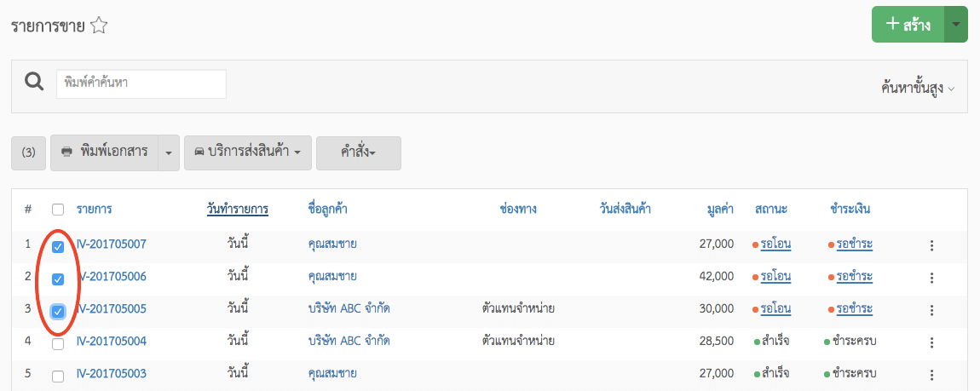This screenshot has height=391, width=980.
Task: Sort by มูลค่า column header
Action: point(721,209)
